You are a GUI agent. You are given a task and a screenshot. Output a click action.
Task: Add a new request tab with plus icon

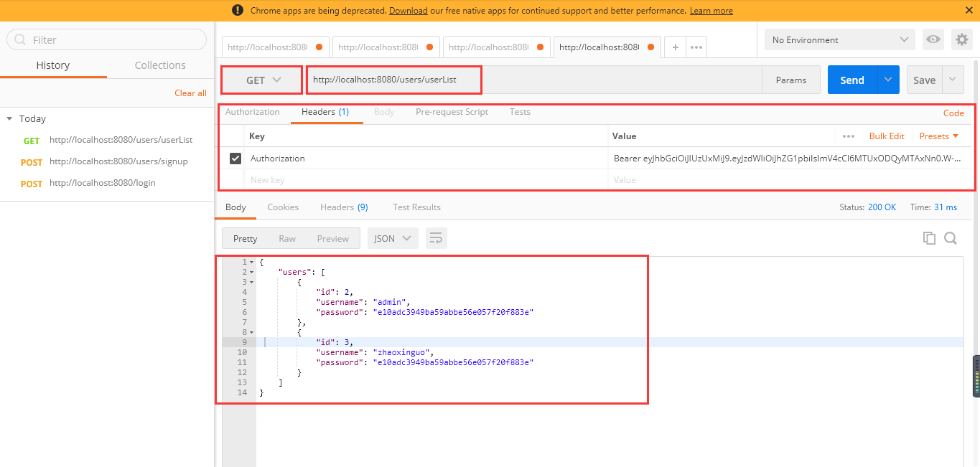tap(676, 47)
